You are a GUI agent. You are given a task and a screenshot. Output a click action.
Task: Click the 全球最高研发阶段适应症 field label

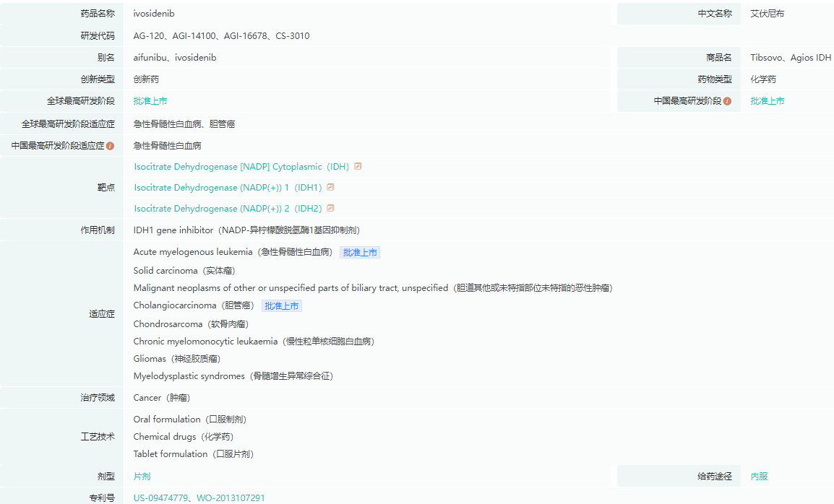[68, 124]
